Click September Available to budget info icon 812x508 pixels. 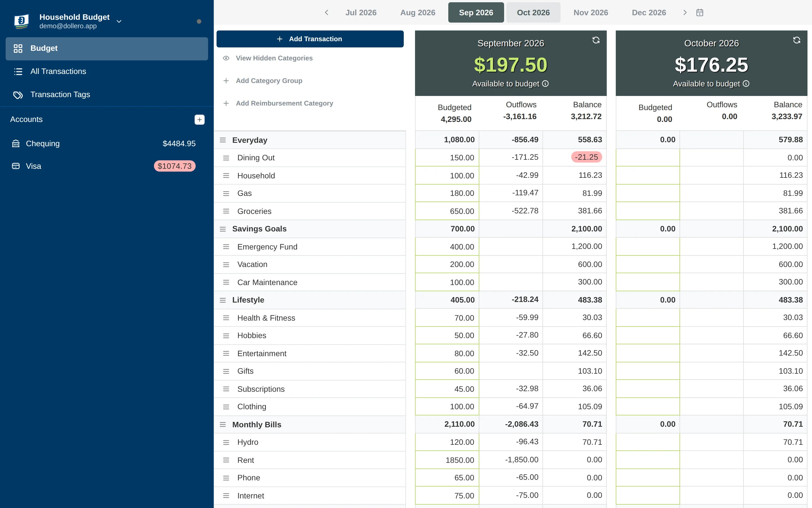pyautogui.click(x=546, y=84)
